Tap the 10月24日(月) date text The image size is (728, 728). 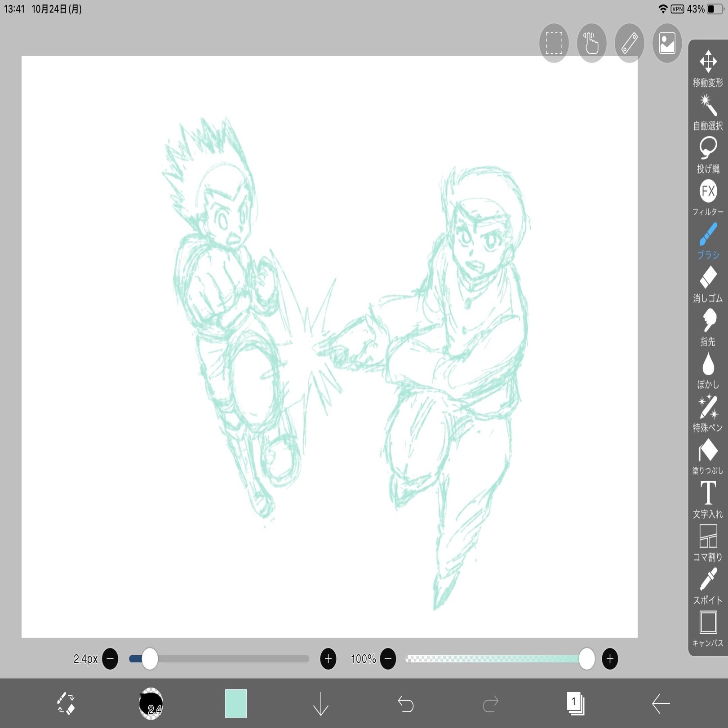tap(57, 9)
